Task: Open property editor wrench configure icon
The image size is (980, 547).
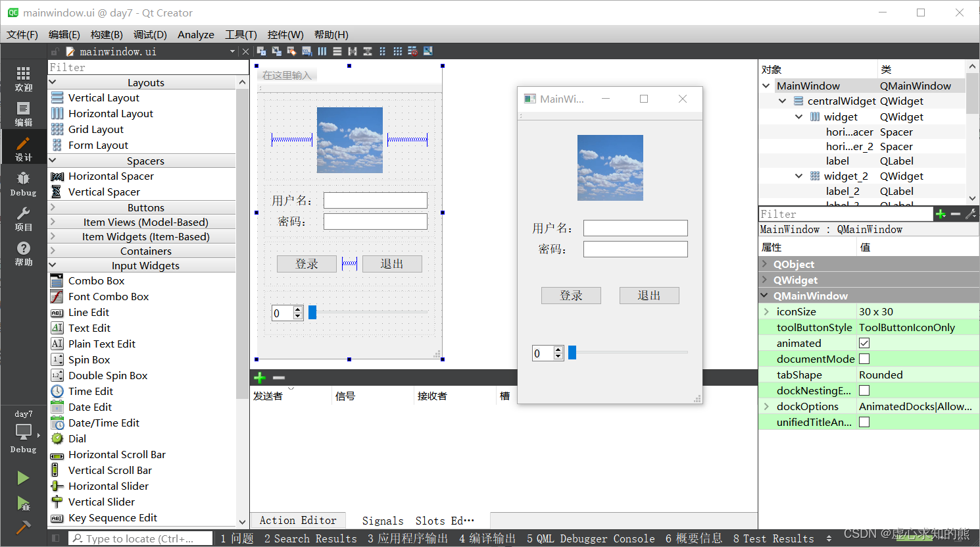Action: click(971, 214)
